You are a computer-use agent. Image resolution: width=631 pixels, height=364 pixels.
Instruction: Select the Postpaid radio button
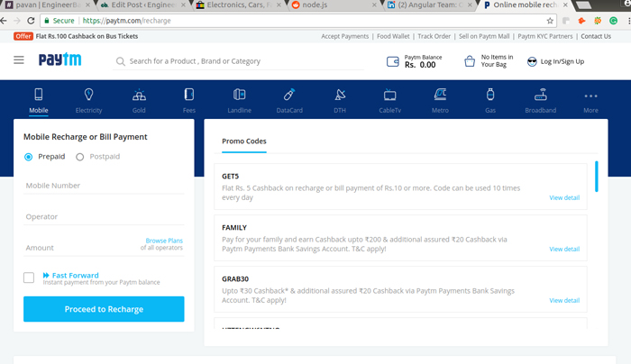[x=79, y=157]
